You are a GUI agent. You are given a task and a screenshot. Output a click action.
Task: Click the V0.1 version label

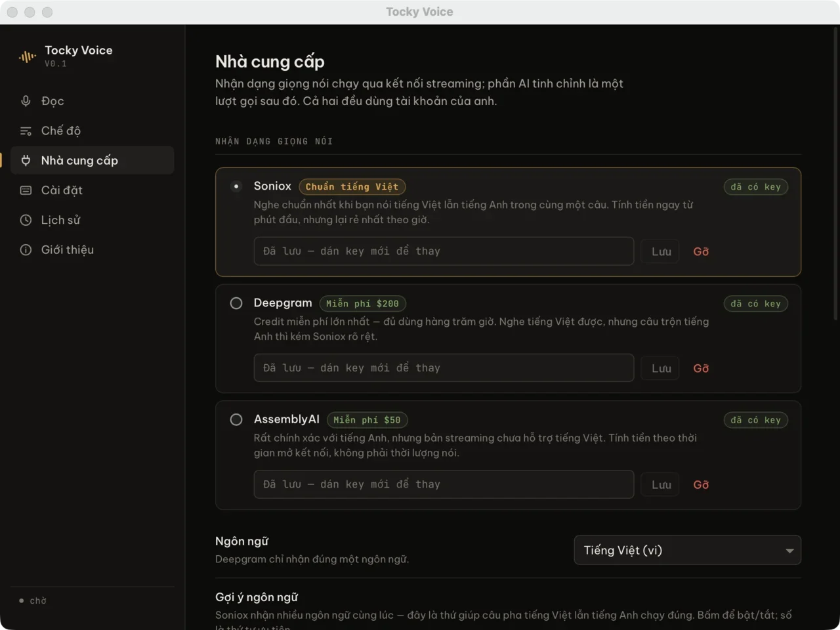(56, 64)
